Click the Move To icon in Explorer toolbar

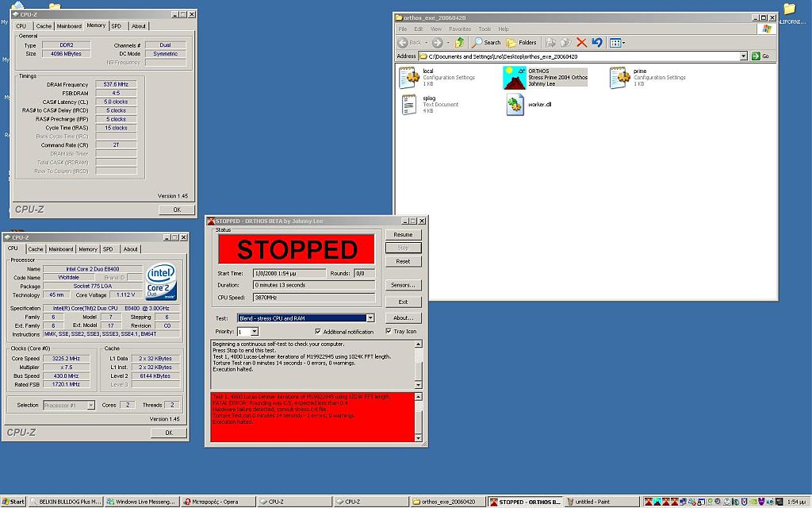tap(550, 43)
